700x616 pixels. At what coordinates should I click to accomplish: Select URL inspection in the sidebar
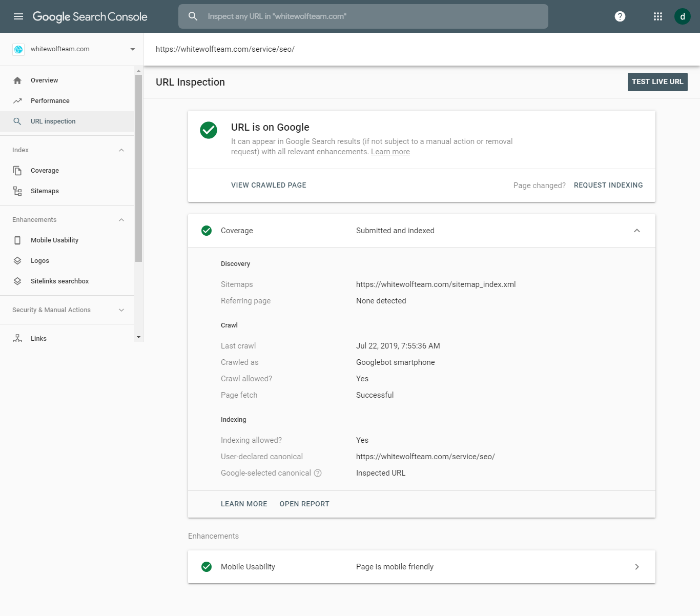pos(67,121)
